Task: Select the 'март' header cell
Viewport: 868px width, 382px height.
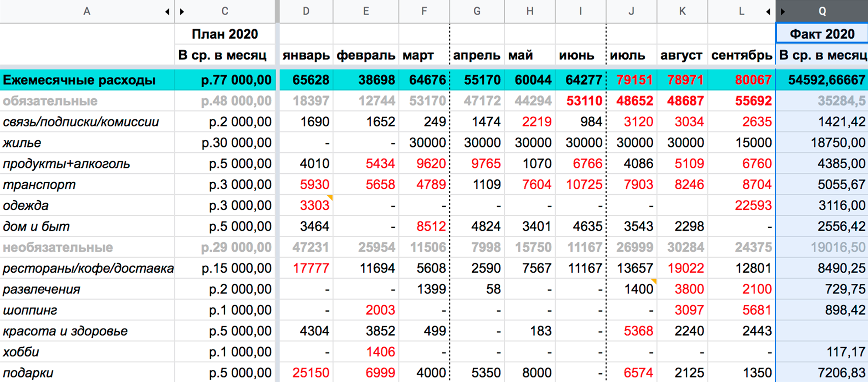Action: click(x=424, y=55)
